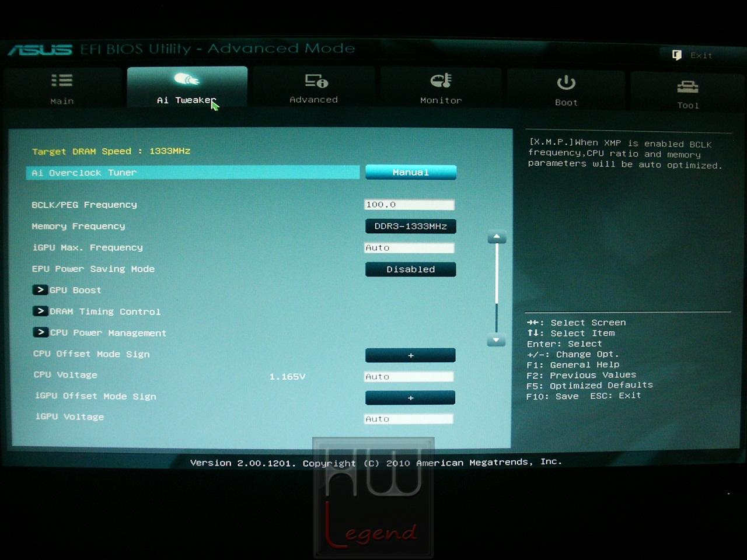Toggle iGPU Offset Mode Sign plus

coord(410,398)
